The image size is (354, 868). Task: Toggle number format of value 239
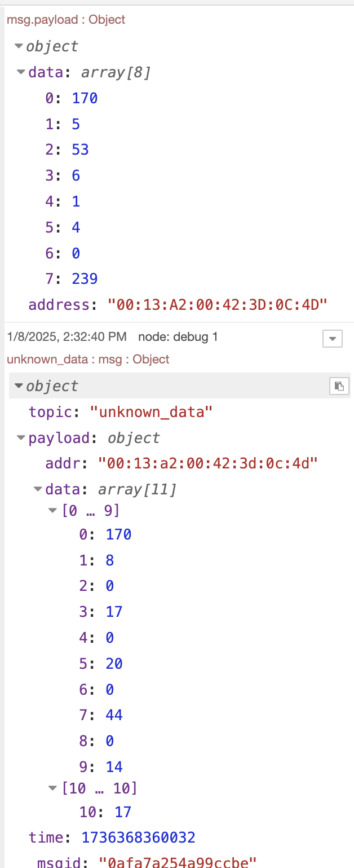pyautogui.click(x=85, y=279)
